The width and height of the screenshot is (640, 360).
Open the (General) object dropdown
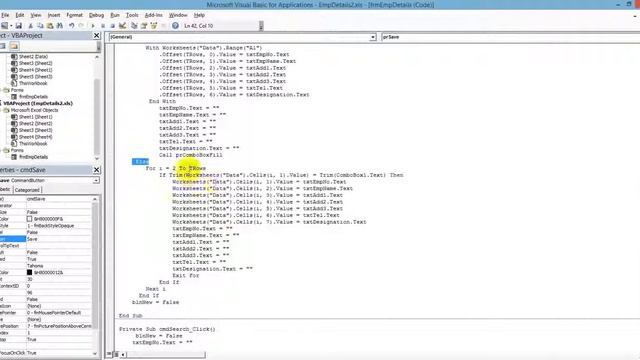pyautogui.click(x=373, y=37)
